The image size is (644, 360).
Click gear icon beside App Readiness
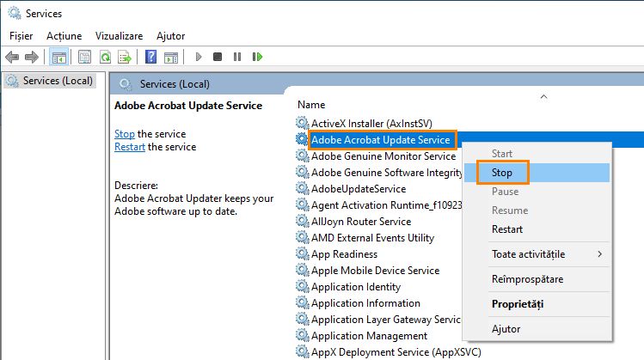coord(303,253)
